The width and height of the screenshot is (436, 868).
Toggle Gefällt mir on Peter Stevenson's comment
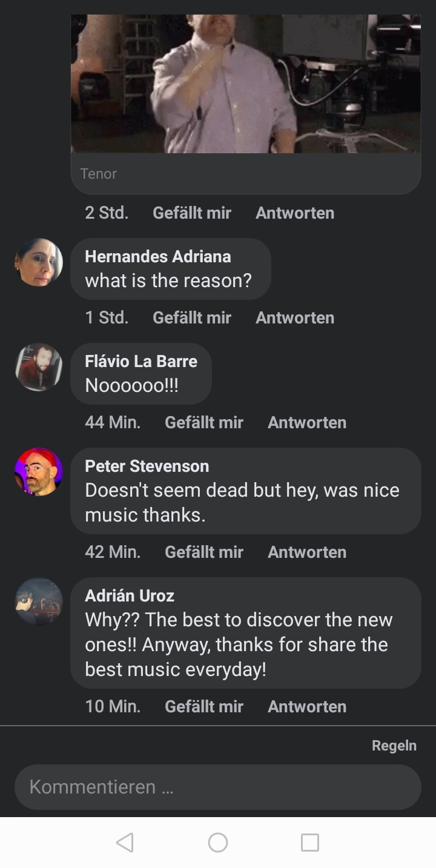pos(204,552)
